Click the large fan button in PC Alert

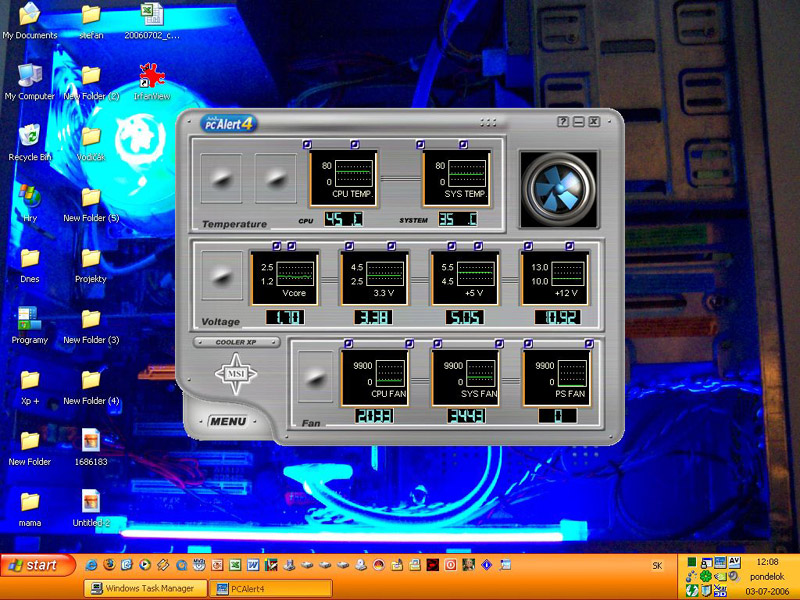[558, 189]
